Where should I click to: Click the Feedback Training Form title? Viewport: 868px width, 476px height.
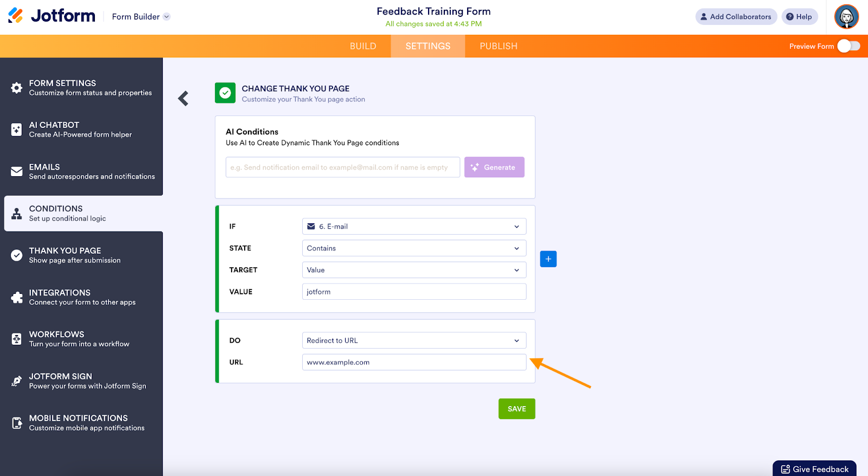(433, 11)
